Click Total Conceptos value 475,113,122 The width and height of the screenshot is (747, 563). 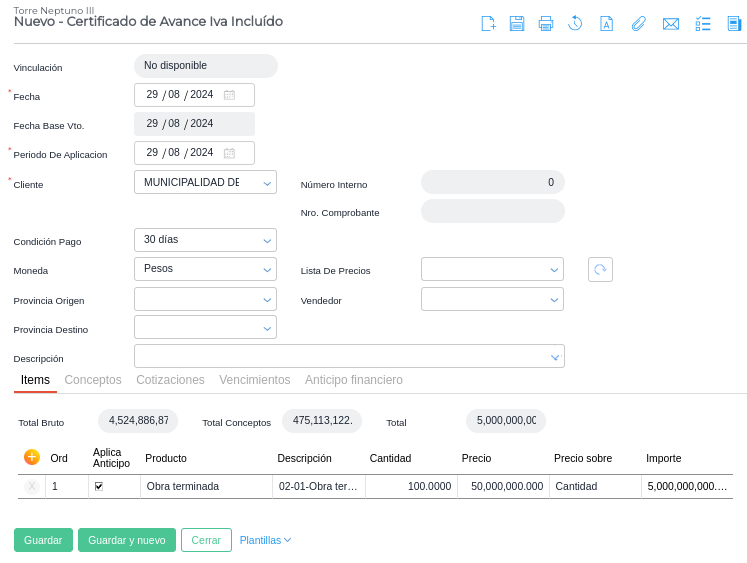tap(322, 421)
